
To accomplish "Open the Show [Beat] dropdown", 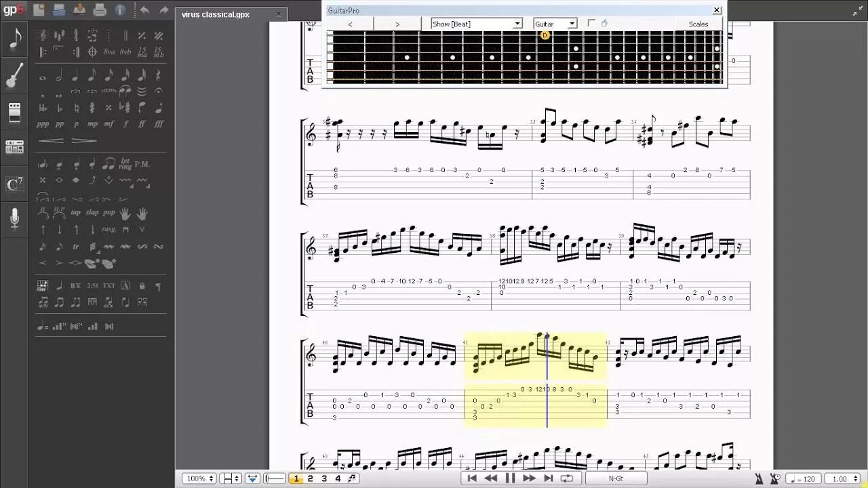I will pyautogui.click(x=477, y=24).
